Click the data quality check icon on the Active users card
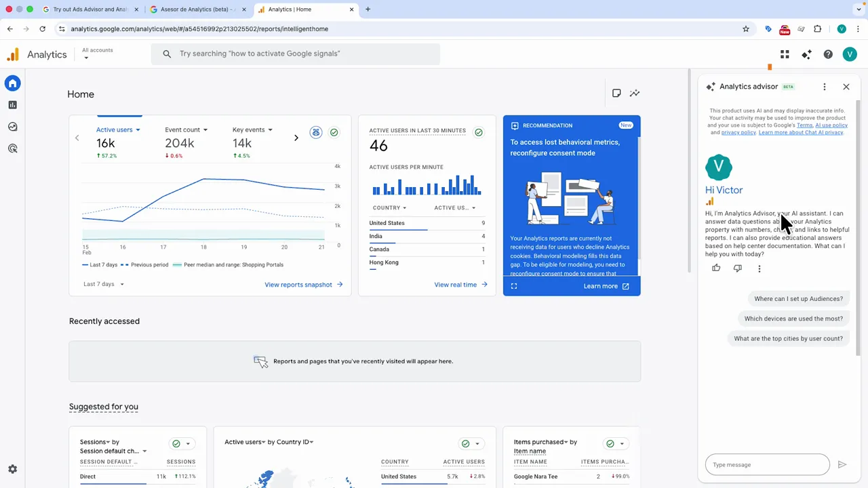 click(334, 132)
